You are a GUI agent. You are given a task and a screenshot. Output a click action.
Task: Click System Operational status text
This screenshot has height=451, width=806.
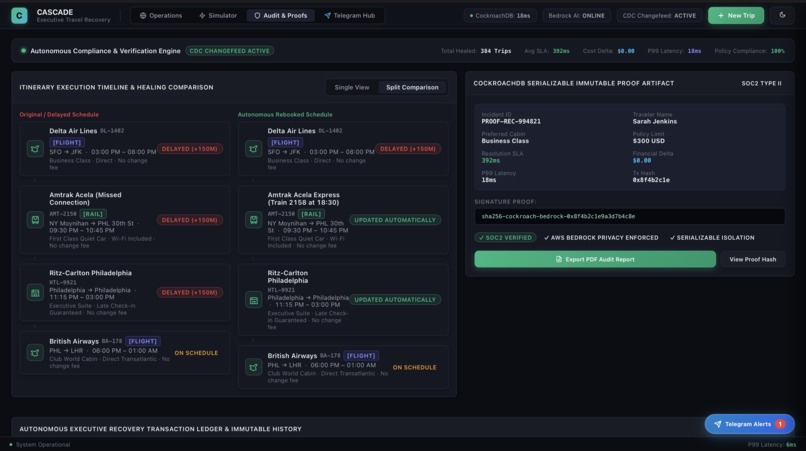pyautogui.click(x=43, y=445)
